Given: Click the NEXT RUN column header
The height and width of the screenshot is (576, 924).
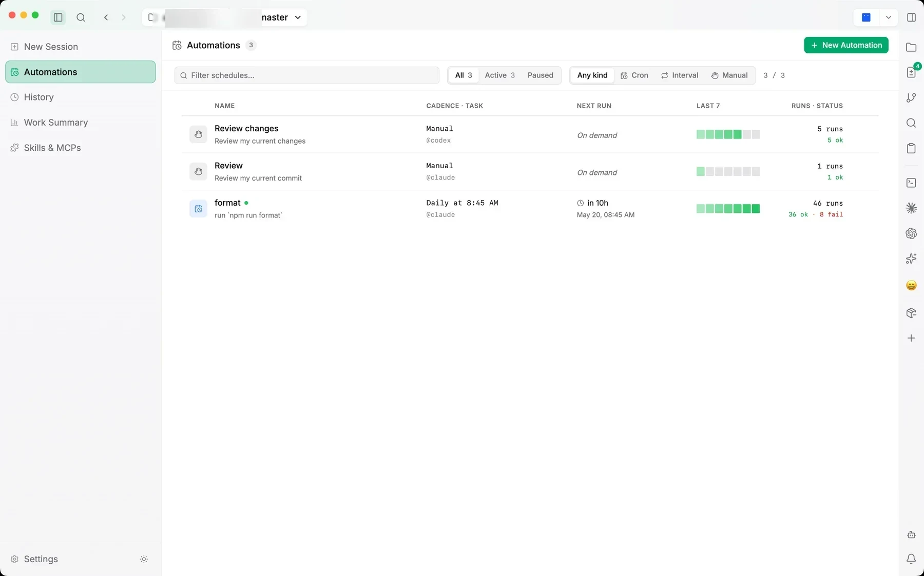Looking at the screenshot, I should (x=594, y=106).
